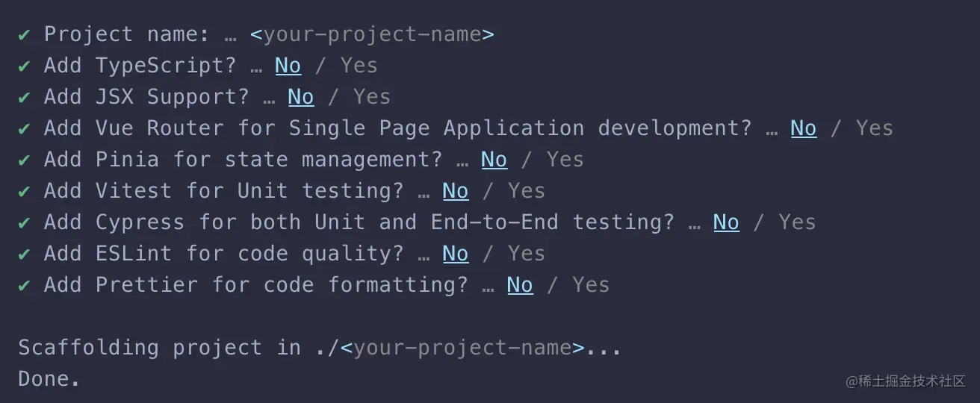Select No for Cypress testing
Image resolution: width=980 pixels, height=403 pixels.
(x=727, y=222)
